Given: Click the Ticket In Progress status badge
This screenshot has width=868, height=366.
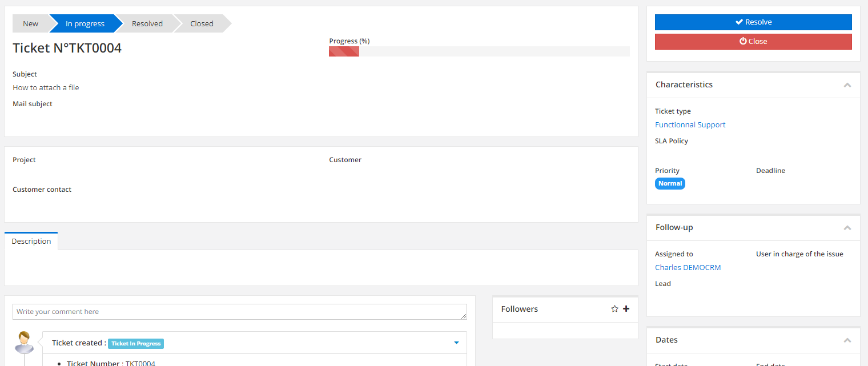Looking at the screenshot, I should (136, 344).
